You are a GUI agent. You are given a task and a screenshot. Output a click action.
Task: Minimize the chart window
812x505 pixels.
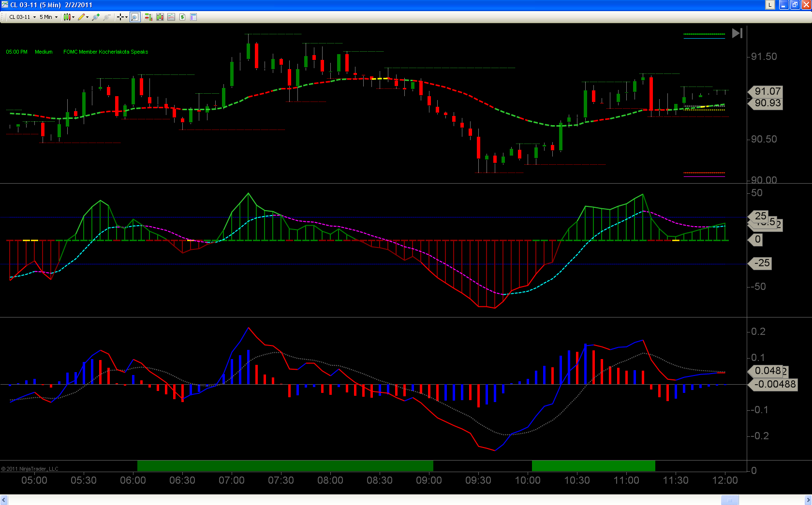(783, 5)
